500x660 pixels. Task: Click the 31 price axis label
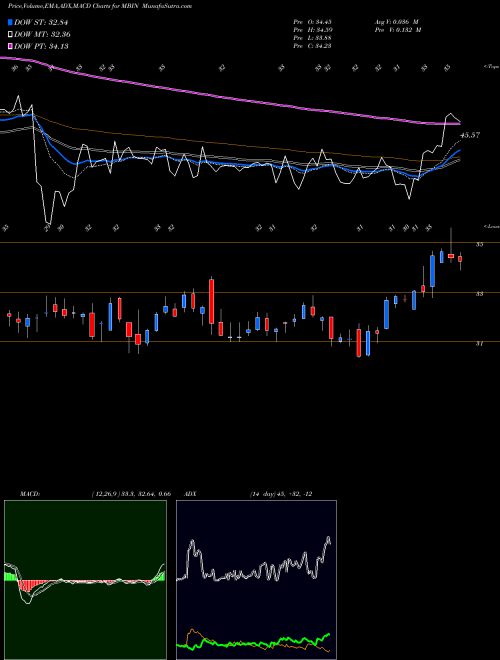(479, 343)
